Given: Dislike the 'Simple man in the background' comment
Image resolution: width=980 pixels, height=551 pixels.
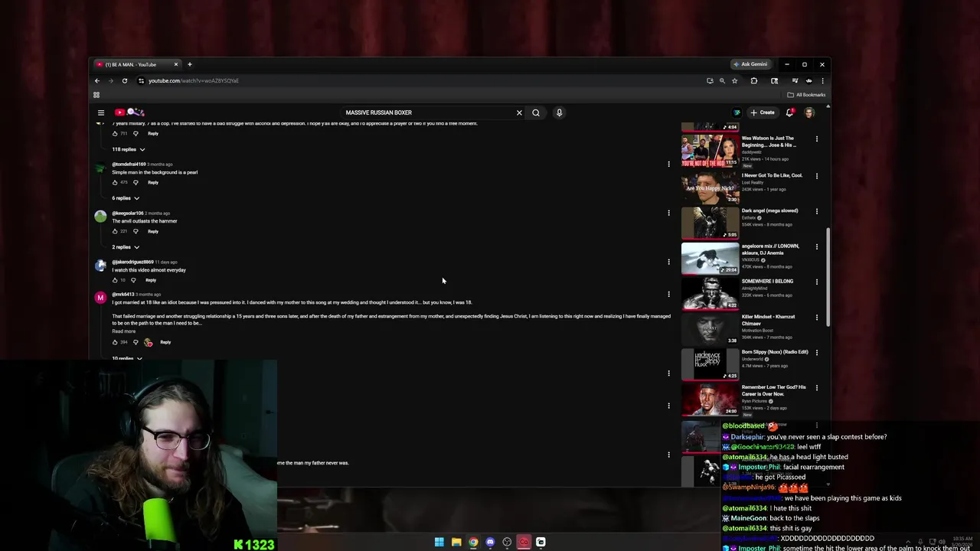Looking at the screenshot, I should pos(136,182).
